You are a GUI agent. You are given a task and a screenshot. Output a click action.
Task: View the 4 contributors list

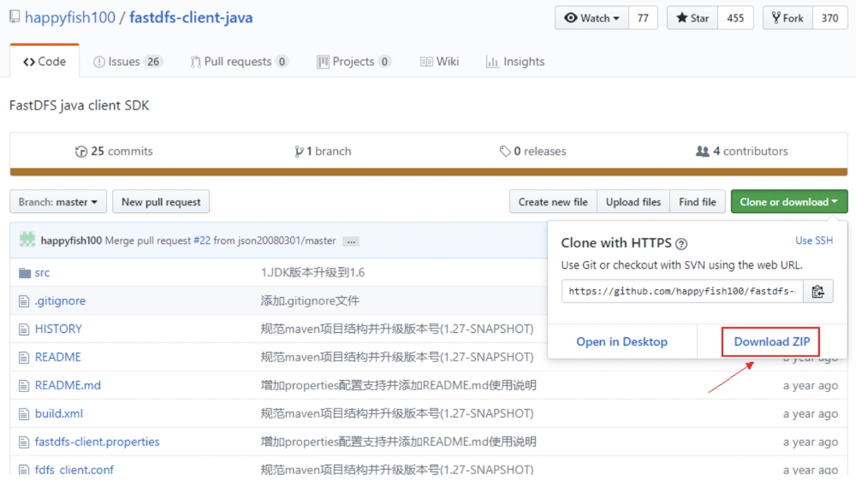tap(742, 151)
